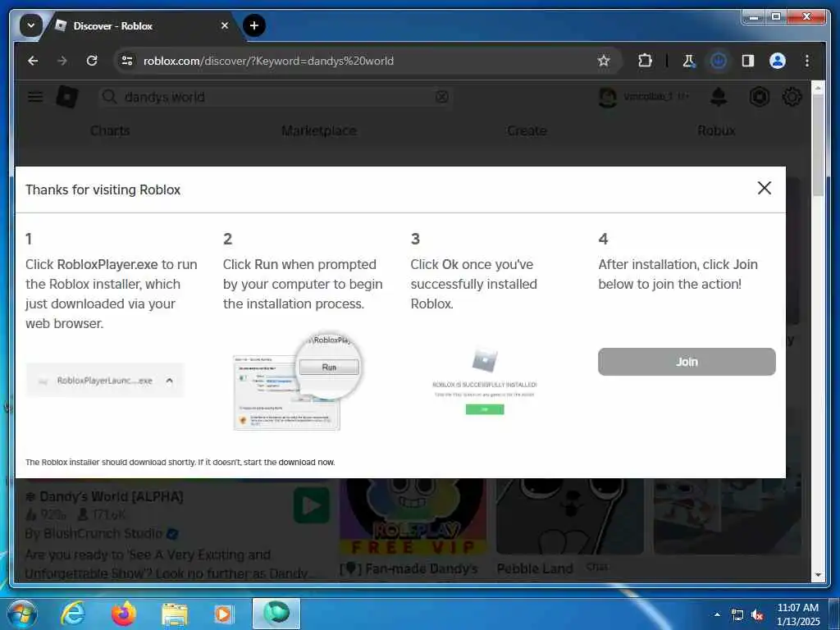The height and width of the screenshot is (630, 840).
Task: Click the gray Join button
Action: (x=687, y=362)
